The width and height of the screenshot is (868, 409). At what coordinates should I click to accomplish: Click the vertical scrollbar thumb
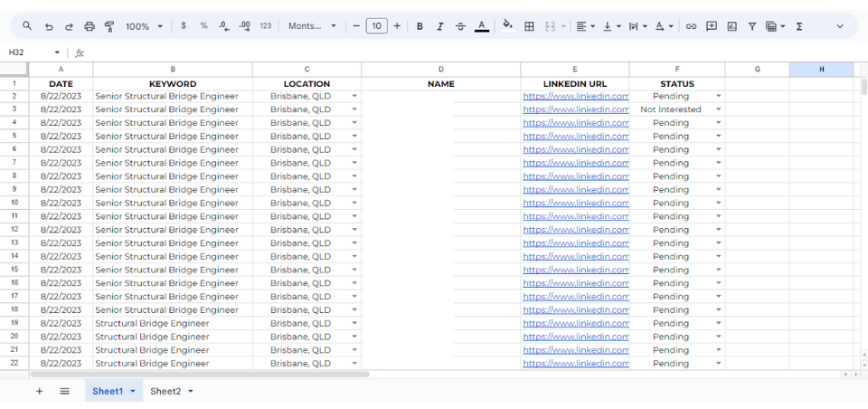click(864, 87)
